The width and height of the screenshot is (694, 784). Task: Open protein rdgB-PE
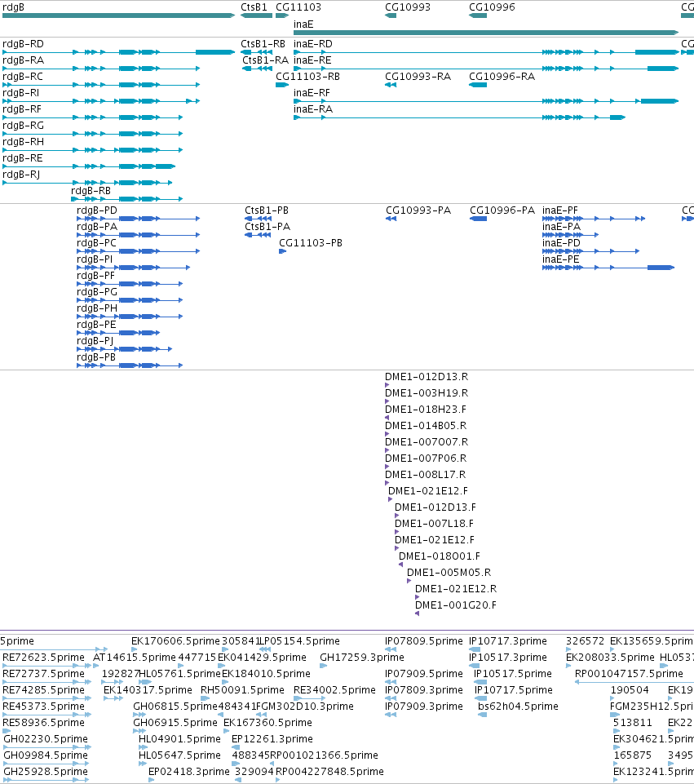click(96, 325)
